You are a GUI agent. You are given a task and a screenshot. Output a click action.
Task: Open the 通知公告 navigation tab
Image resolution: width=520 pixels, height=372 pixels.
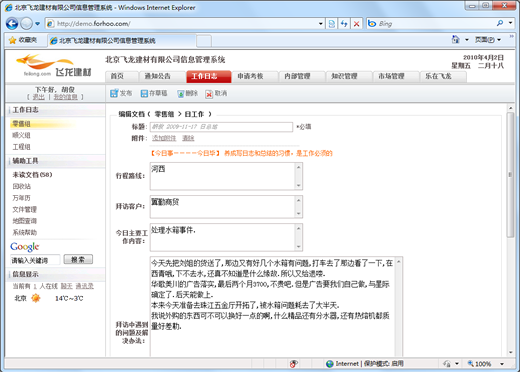[x=162, y=76]
